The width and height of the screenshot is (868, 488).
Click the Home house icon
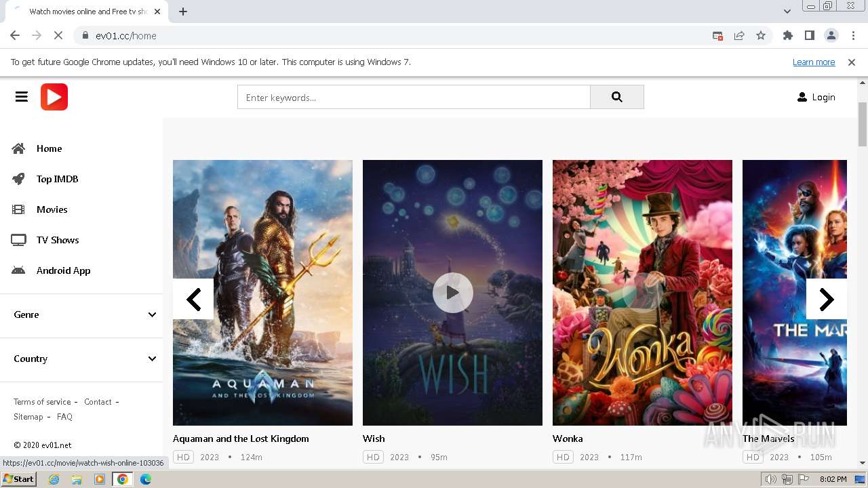[18, 148]
